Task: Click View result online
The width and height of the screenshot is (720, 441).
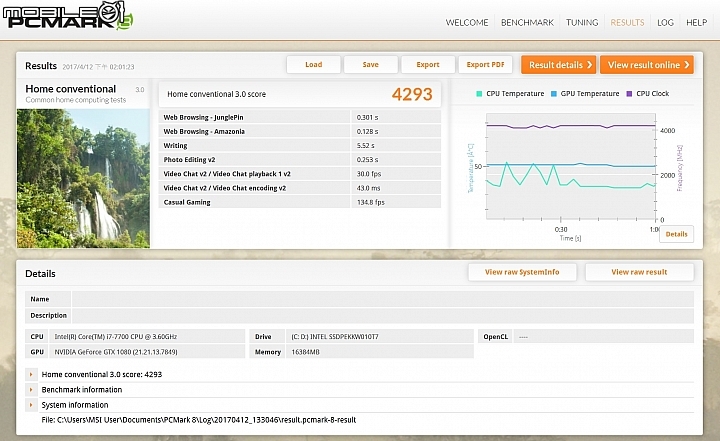Action: click(647, 65)
